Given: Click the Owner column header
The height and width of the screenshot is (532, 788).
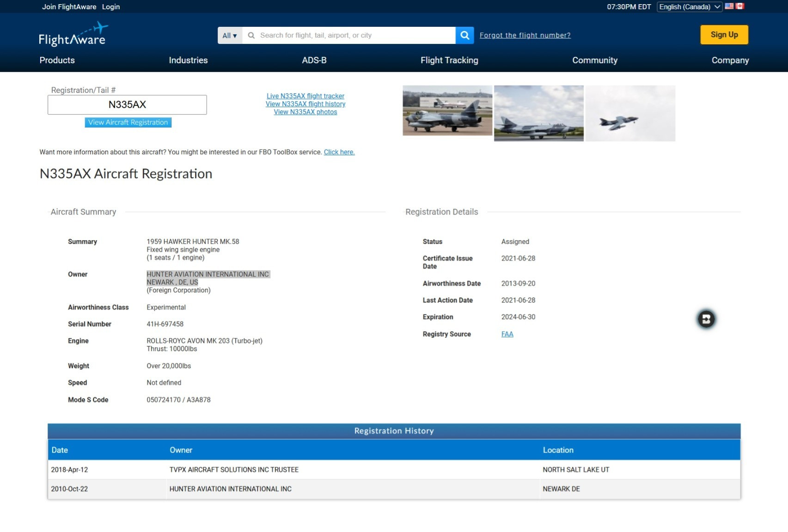Looking at the screenshot, I should (x=181, y=450).
